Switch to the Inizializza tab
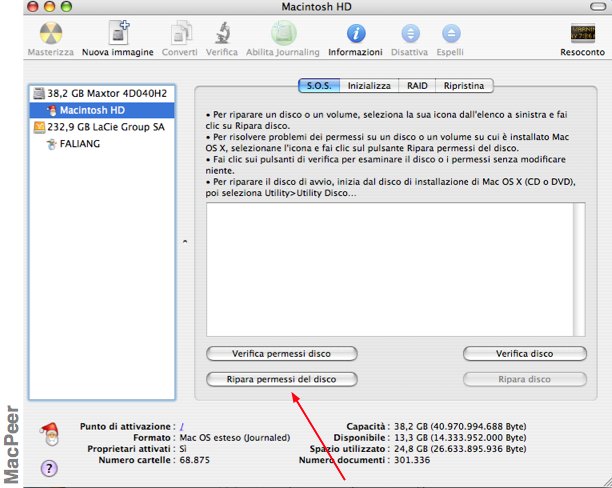This screenshot has height=488, width=612. (369, 85)
